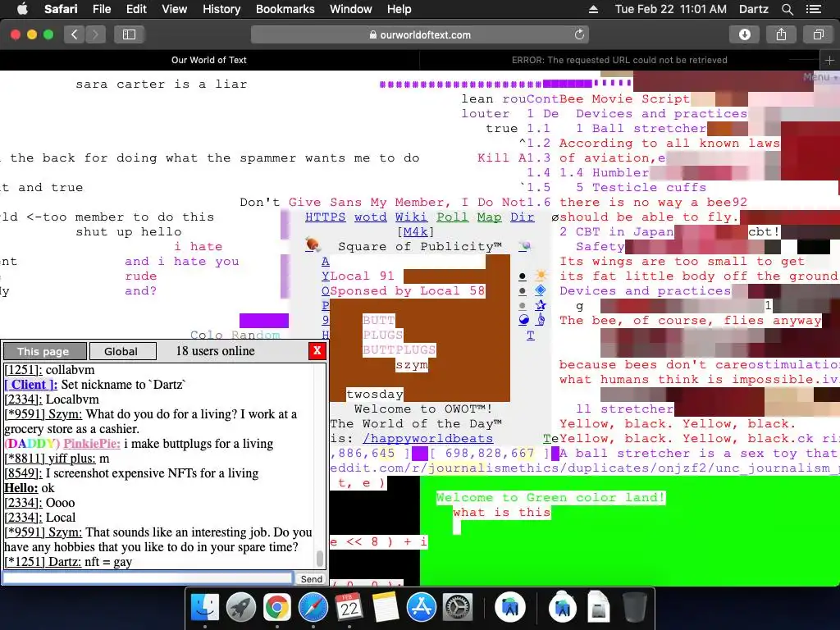Click the meat emoji link beside Square of Publicity

(x=313, y=244)
